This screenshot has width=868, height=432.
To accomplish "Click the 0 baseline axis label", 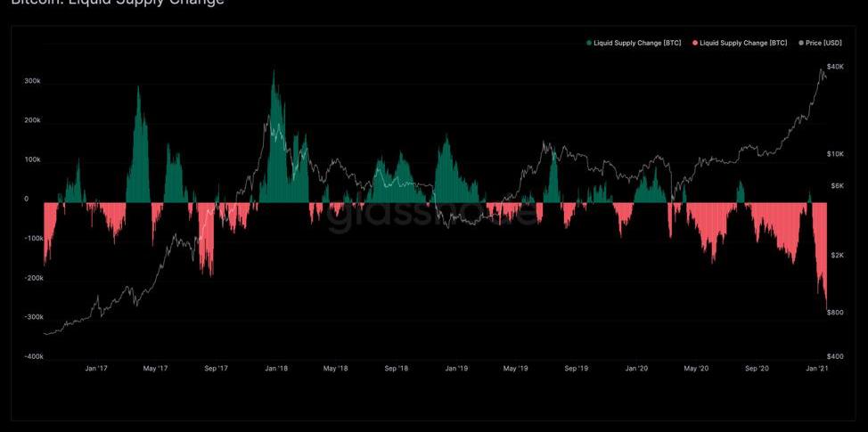I will [x=26, y=200].
